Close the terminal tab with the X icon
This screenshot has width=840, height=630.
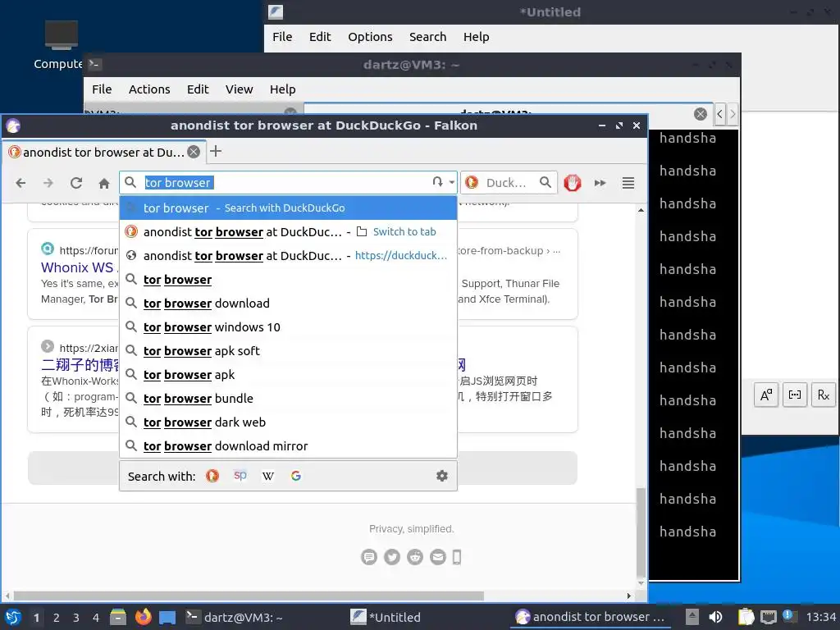point(701,113)
